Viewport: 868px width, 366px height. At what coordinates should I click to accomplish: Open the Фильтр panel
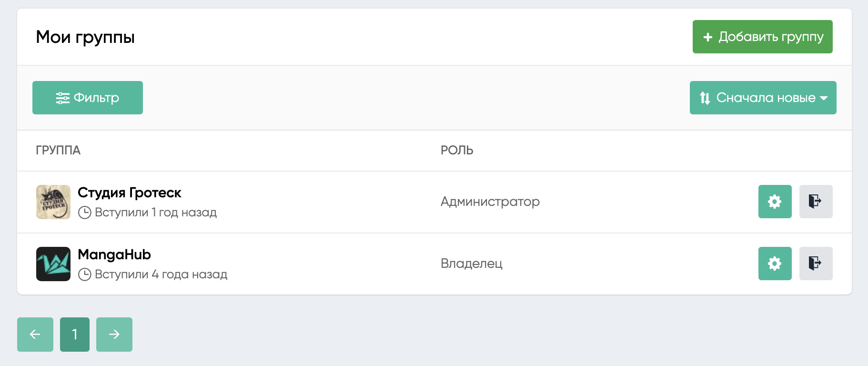click(x=88, y=98)
